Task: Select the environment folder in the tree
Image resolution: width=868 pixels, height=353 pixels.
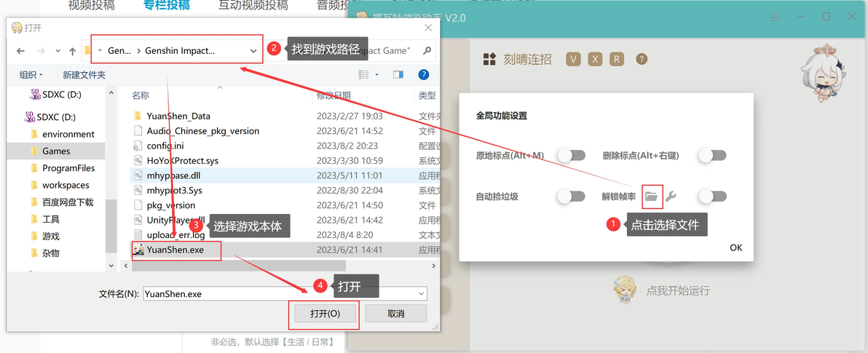Action: pyautogui.click(x=68, y=134)
